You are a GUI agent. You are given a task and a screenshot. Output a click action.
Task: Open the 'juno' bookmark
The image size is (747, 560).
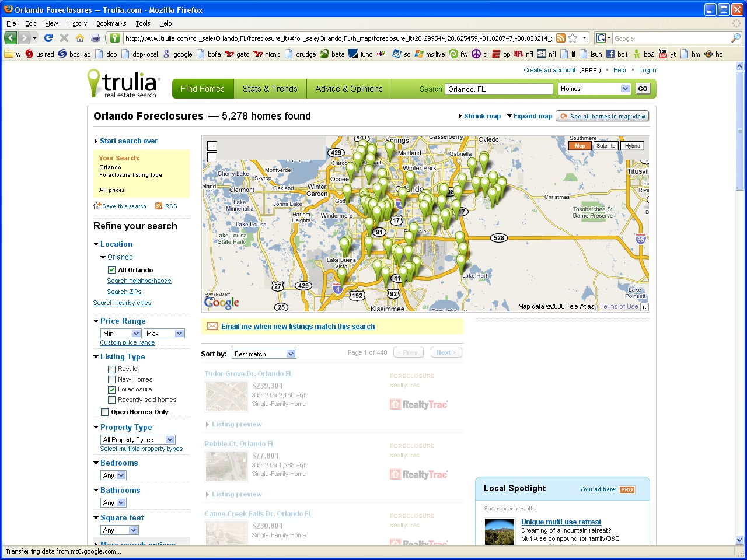361,54
